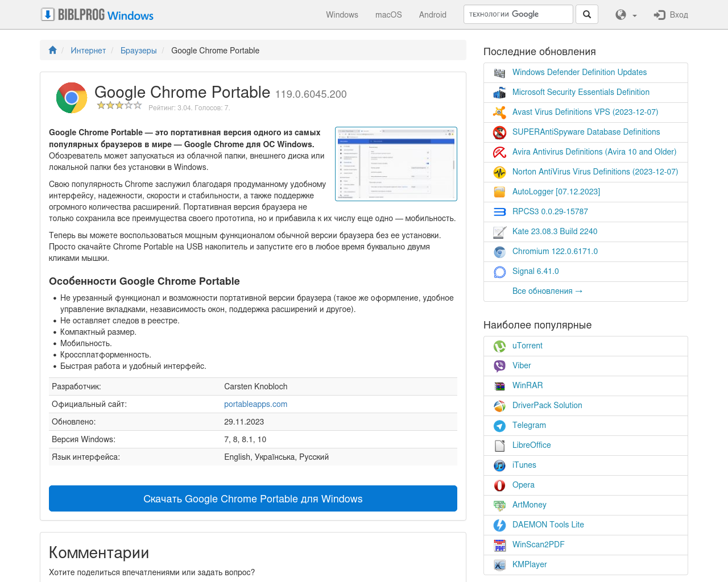Open Все обновления link
Screen dimensions: 728x582
click(548, 291)
